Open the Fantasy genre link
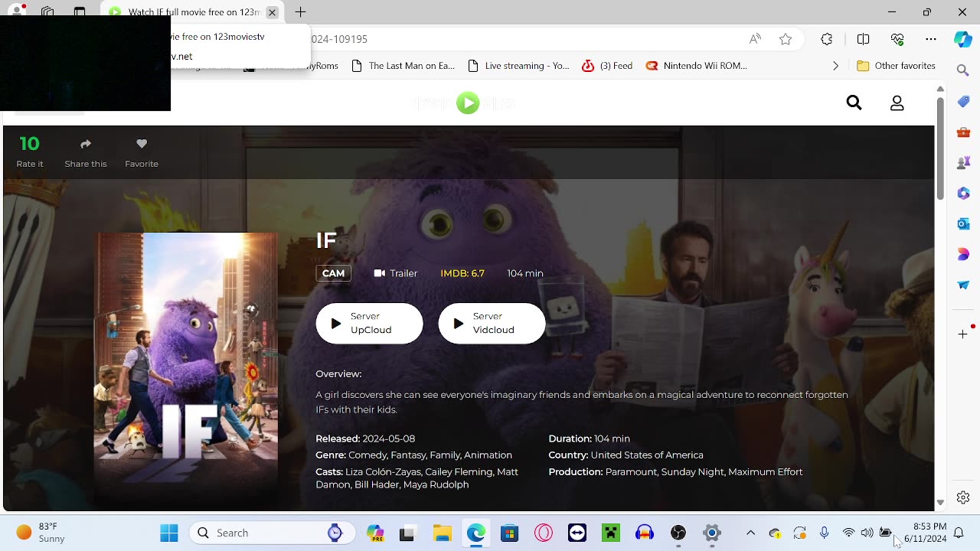 coord(408,455)
